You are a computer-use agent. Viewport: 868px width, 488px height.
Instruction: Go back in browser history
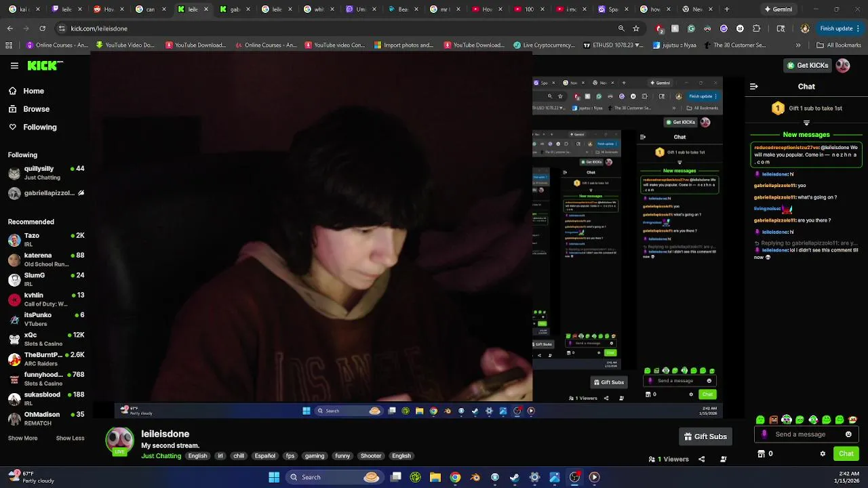(9, 28)
